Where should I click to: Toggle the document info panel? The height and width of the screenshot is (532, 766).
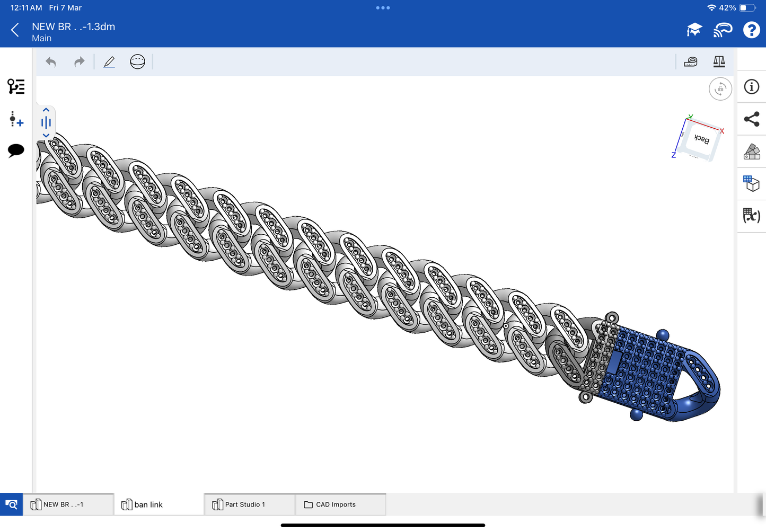751,87
